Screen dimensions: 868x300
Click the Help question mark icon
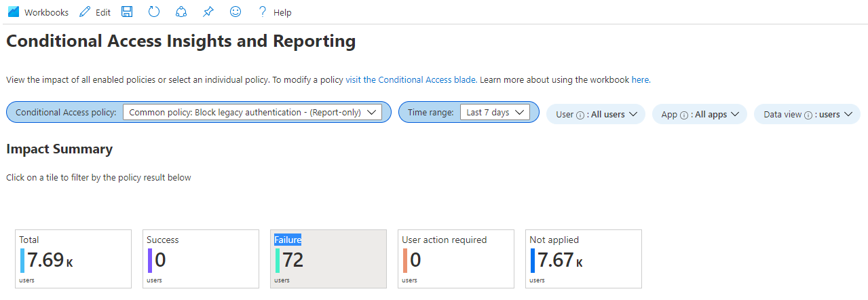(x=263, y=12)
